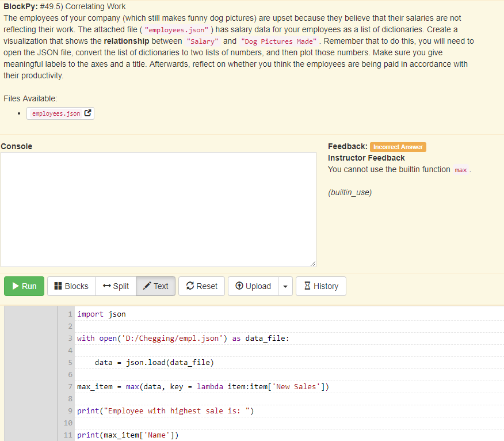Image resolution: width=504 pixels, height=441 pixels.
Task: Click line 7 of the code editor
Action: (x=201, y=386)
